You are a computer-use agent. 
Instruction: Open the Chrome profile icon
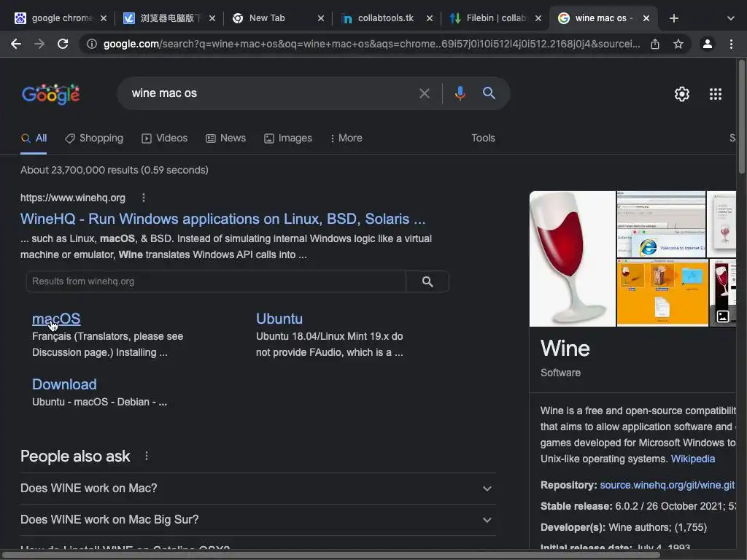click(708, 44)
